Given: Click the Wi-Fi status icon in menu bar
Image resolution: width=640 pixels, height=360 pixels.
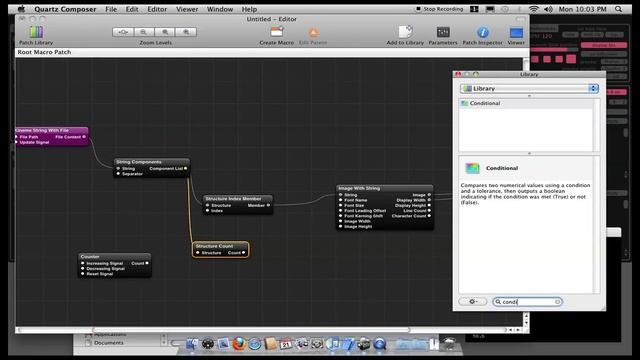Looking at the screenshot, I should point(533,9).
